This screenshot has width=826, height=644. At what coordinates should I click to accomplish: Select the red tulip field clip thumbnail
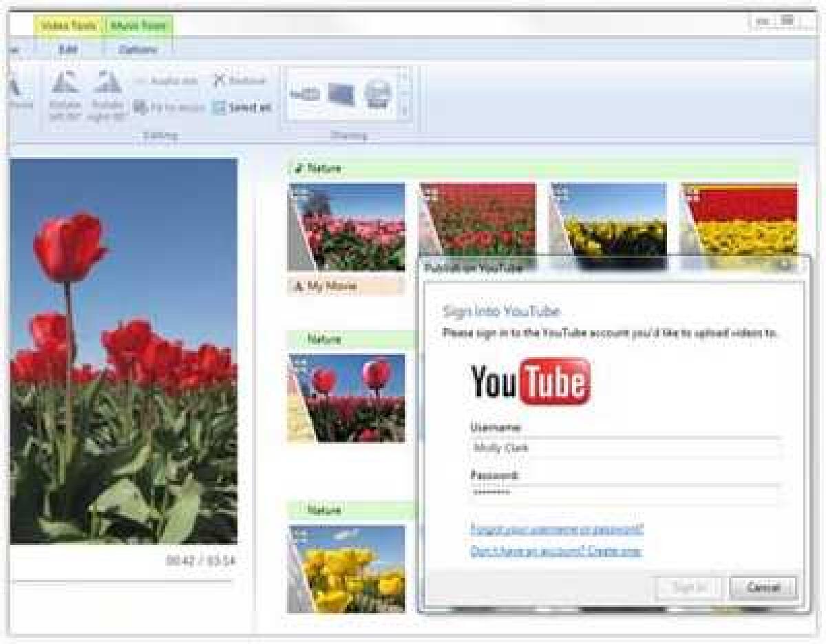(x=477, y=219)
